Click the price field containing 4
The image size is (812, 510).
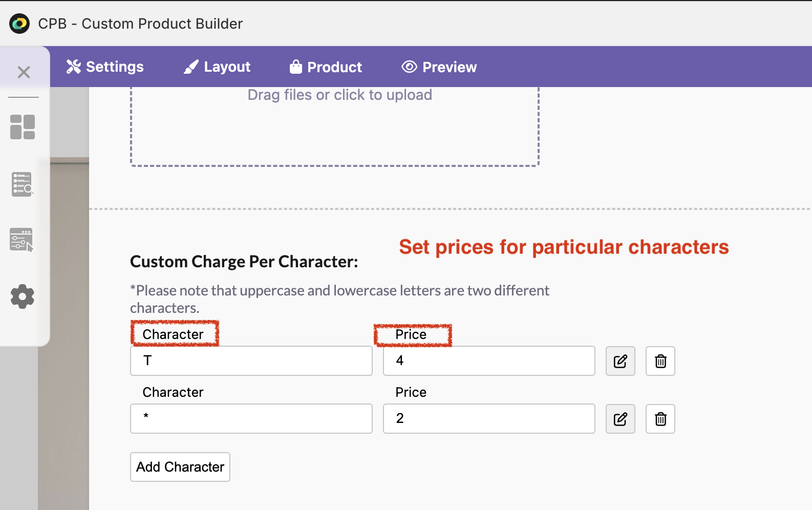coord(488,361)
